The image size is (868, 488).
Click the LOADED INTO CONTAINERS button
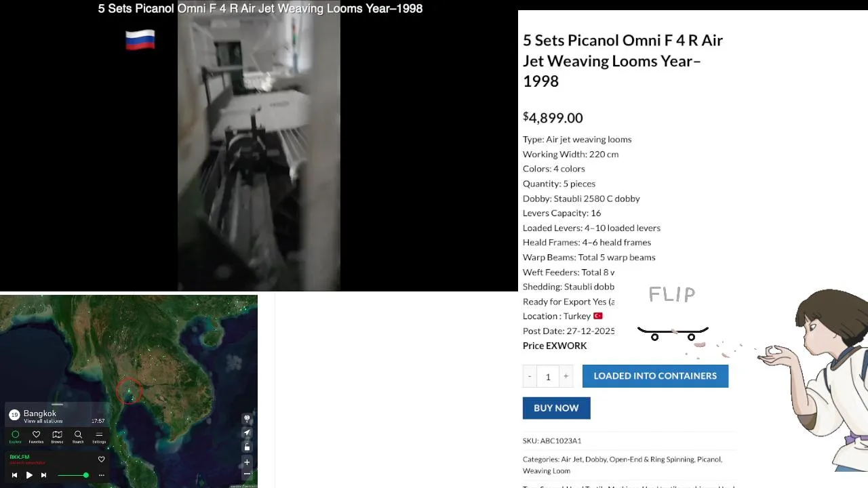point(655,375)
